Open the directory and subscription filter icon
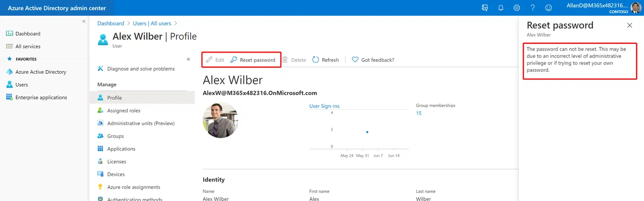Image resolution: width=644 pixels, height=201 pixels. tap(485, 8)
